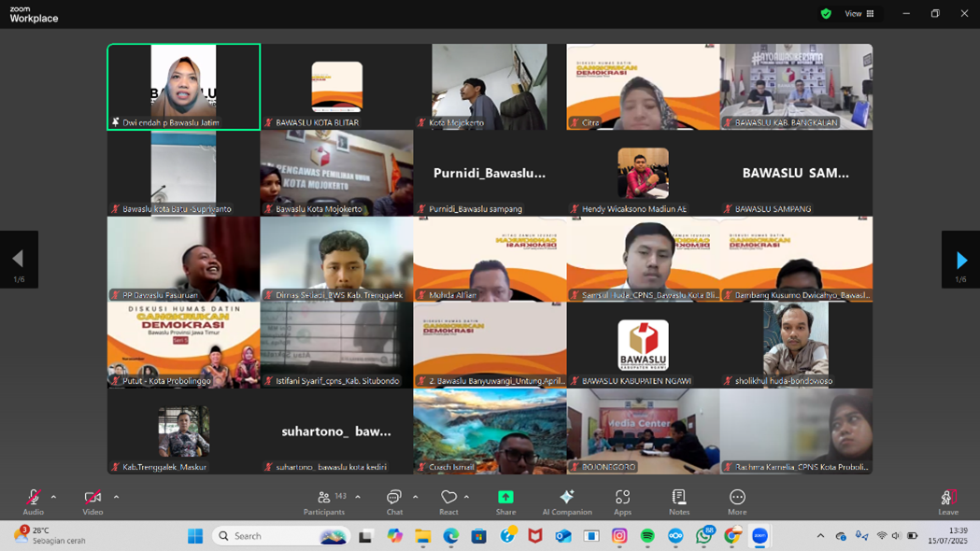The width and height of the screenshot is (980, 551).
Task: Open Task View on the taskbar
Action: [x=365, y=536]
